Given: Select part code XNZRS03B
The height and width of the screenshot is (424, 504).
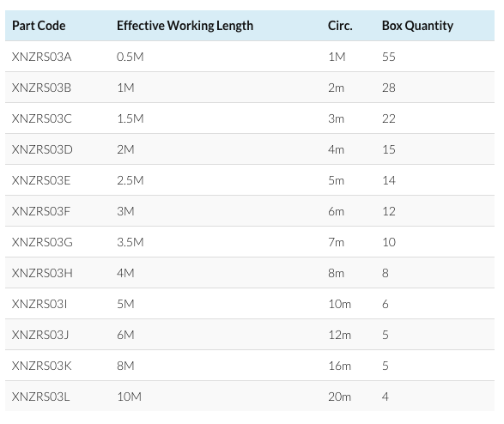Looking at the screenshot, I should (x=41, y=88).
